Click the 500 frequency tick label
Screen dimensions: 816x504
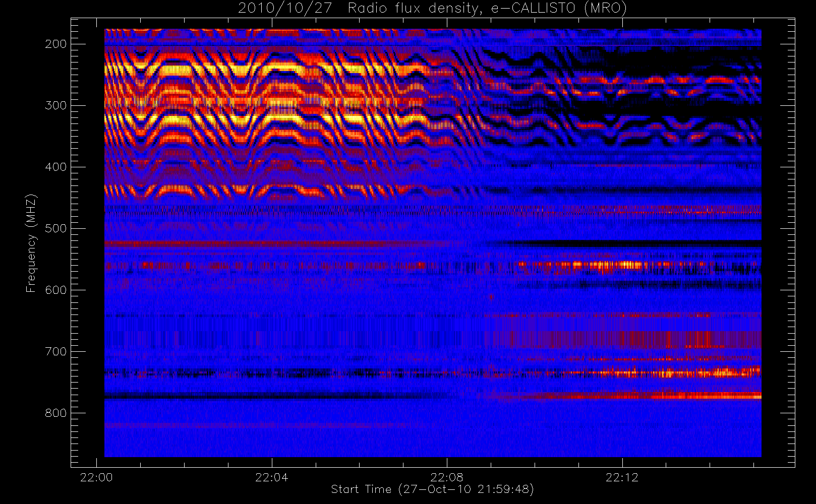(56, 228)
